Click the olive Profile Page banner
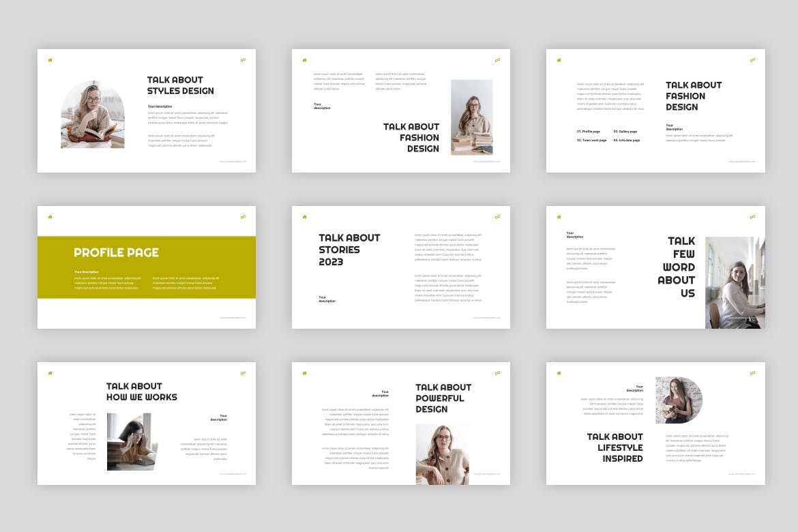The height and width of the screenshot is (532, 798). pos(147,267)
